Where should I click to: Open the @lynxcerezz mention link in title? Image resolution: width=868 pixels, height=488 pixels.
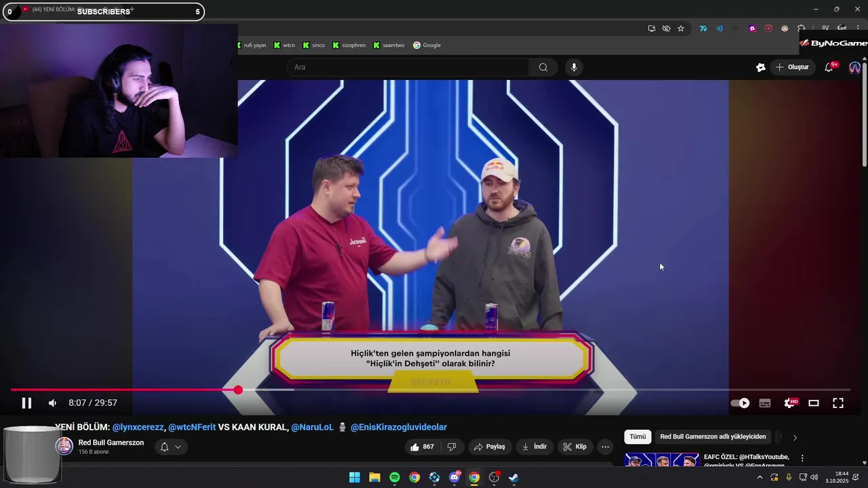pyautogui.click(x=138, y=427)
